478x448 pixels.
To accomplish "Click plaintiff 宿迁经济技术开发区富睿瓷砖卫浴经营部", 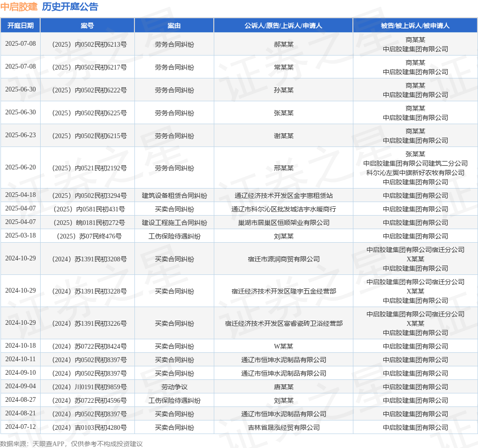I will point(283,324).
